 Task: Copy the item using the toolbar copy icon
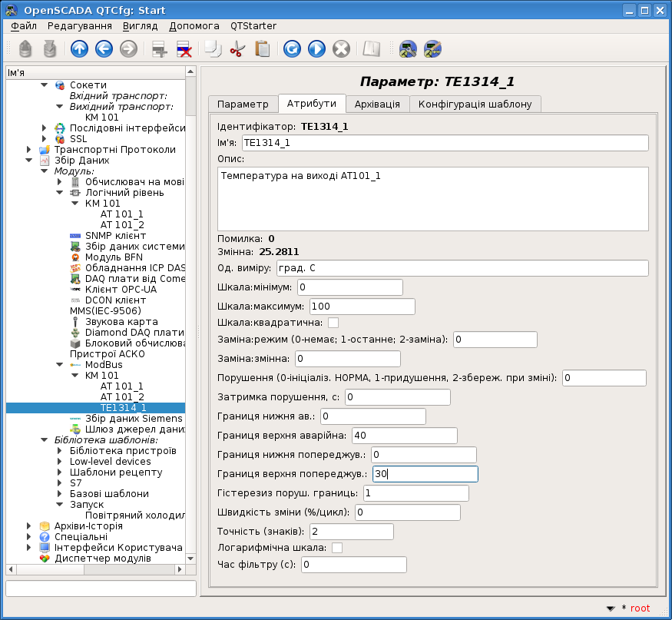point(213,49)
